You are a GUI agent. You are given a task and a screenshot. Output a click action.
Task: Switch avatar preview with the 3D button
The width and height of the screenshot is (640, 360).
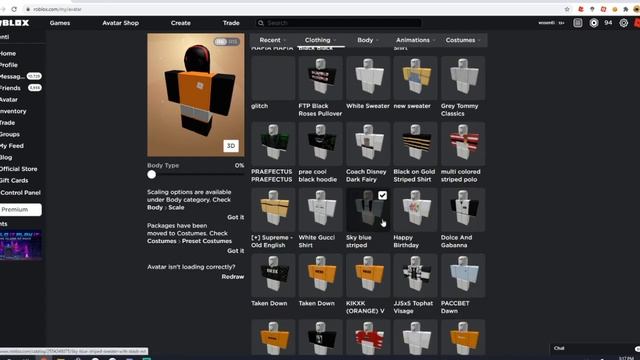point(231,146)
